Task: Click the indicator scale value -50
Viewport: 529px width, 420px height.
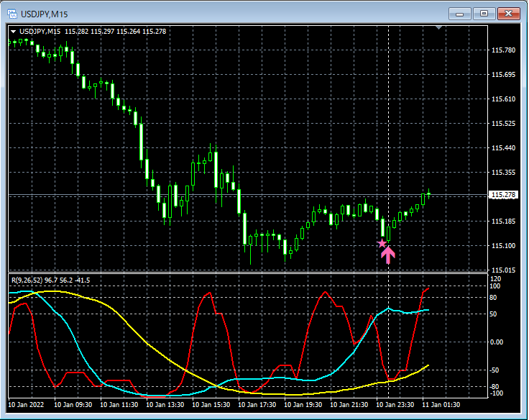Action: pyautogui.click(x=494, y=370)
